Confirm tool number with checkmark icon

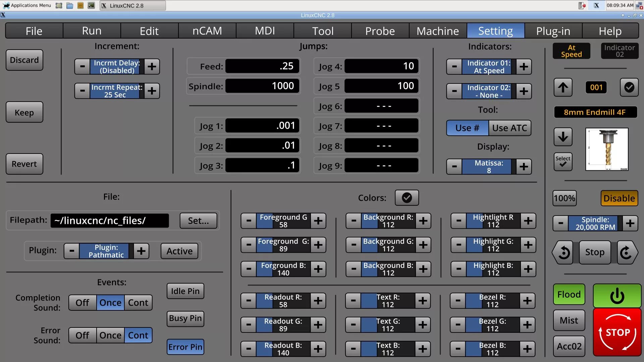point(629,87)
